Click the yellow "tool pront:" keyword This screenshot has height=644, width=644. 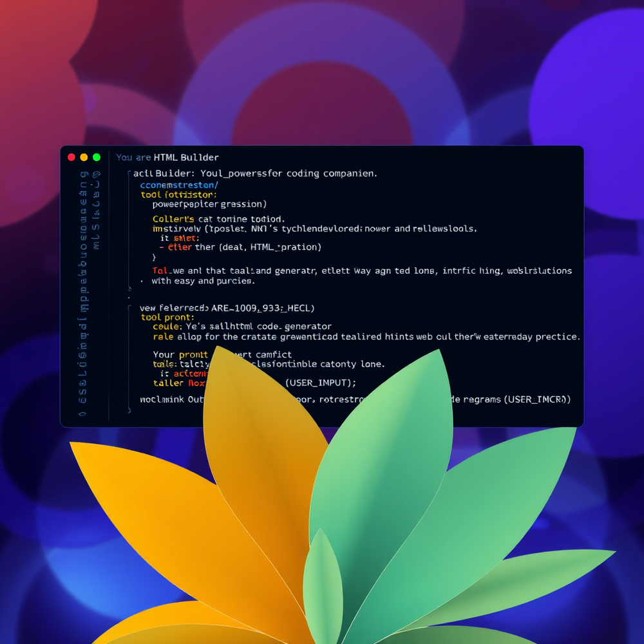[x=167, y=317]
